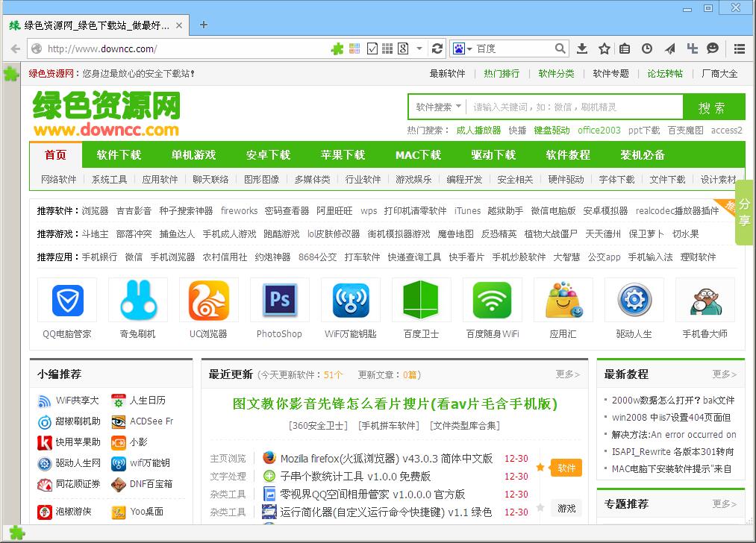Click the PhotoShop Ps icon
Screen dimensions: 756x543
click(279, 299)
